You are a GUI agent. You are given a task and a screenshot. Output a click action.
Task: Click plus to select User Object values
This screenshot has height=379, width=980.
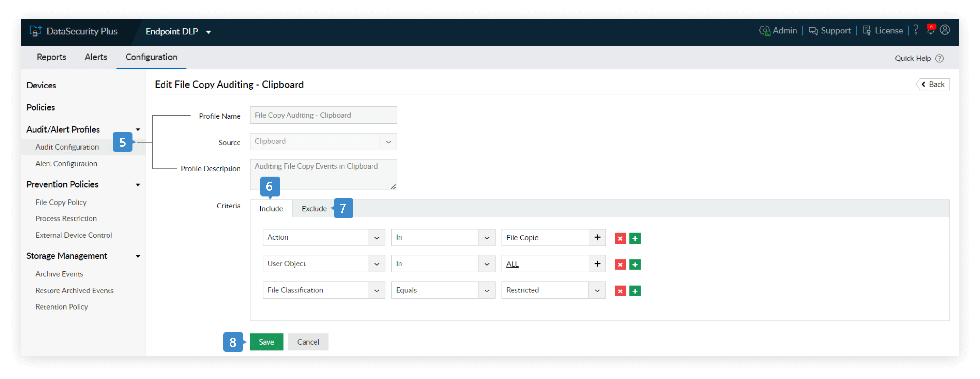(x=597, y=264)
